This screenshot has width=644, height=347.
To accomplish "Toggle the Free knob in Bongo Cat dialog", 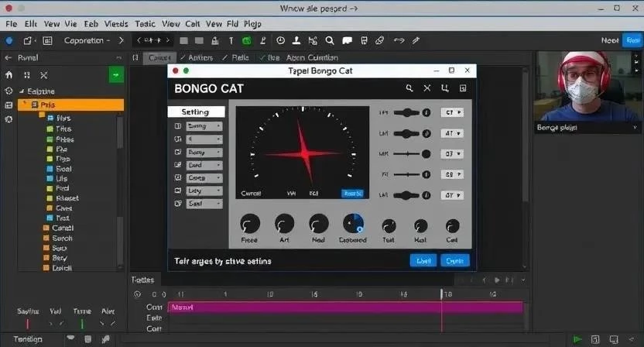I will [249, 224].
